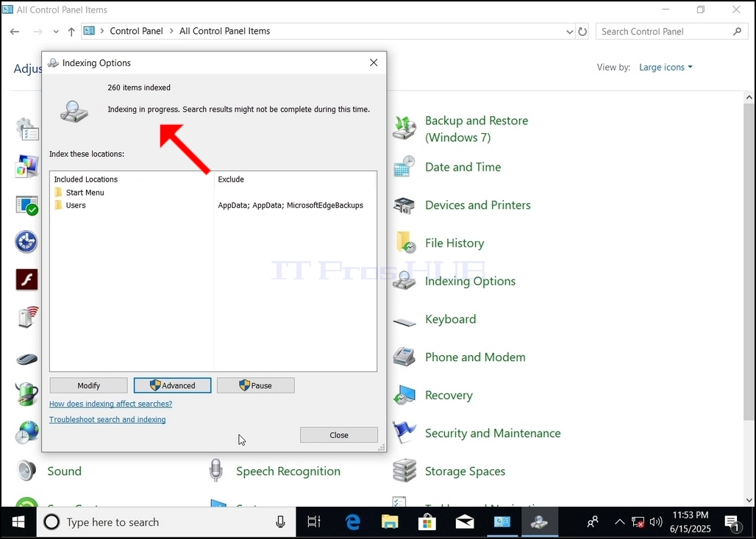Screen dimensions: 756x539
Task: Show hidden system tray icons chevron
Action: click(619, 522)
